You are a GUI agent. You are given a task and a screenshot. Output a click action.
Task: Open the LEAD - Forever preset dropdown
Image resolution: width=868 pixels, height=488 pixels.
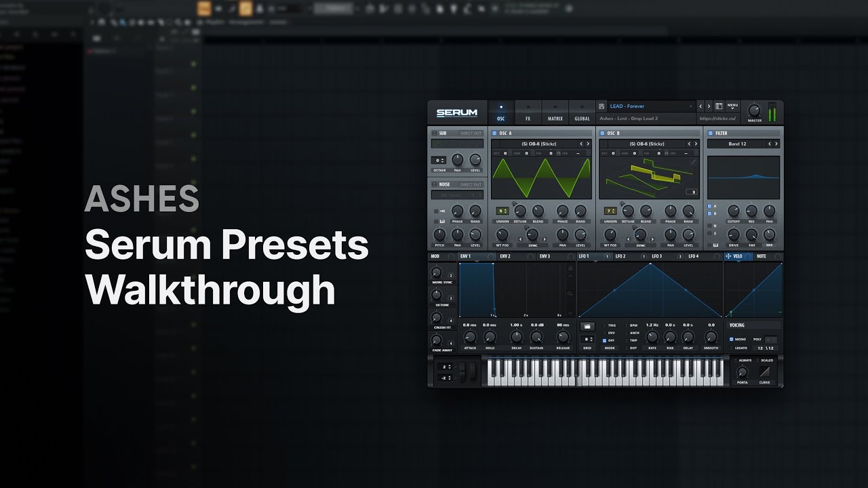coord(652,106)
